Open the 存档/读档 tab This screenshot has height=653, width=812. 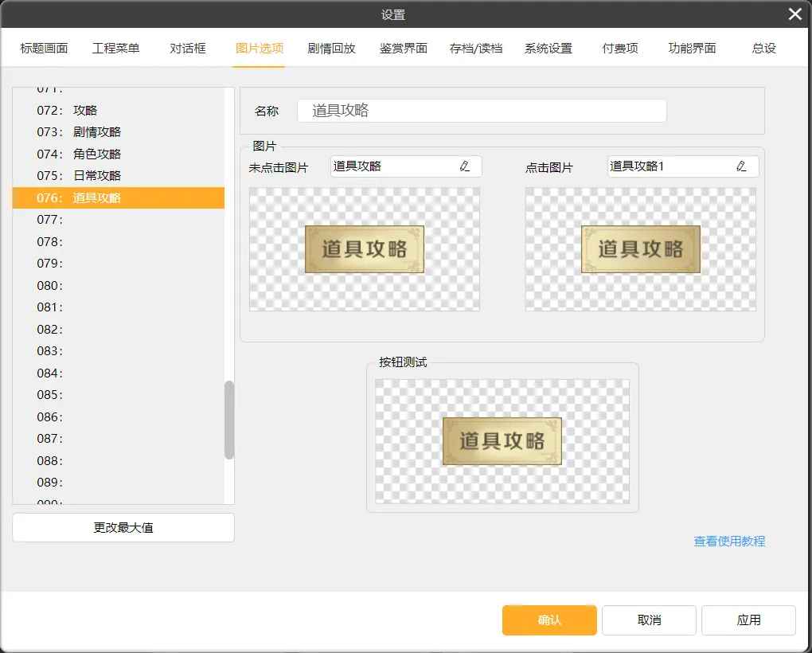click(x=476, y=48)
